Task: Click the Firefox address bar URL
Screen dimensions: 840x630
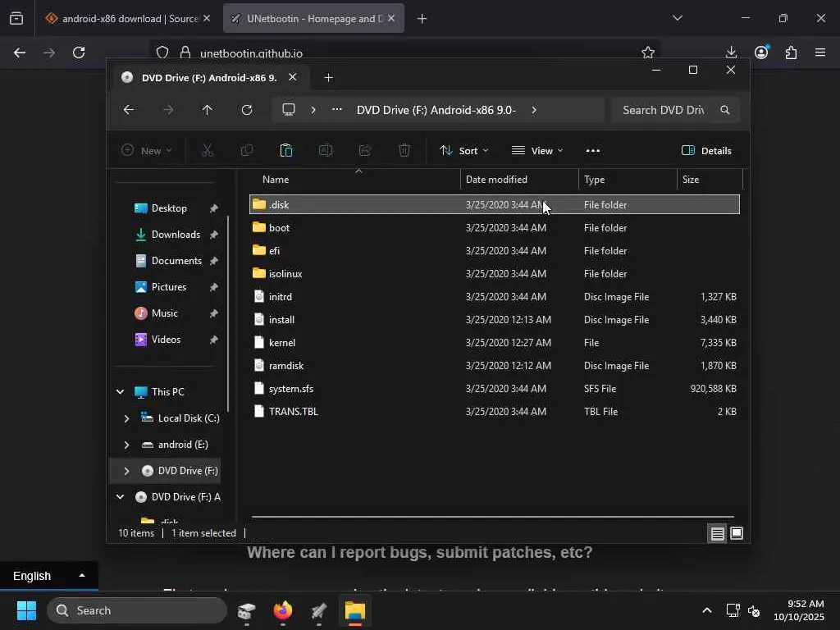Action: (x=251, y=53)
